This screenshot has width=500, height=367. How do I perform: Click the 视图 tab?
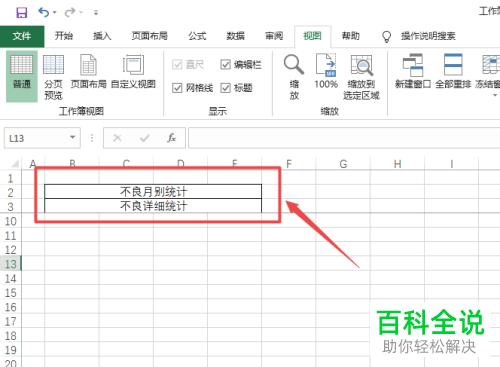tap(312, 36)
